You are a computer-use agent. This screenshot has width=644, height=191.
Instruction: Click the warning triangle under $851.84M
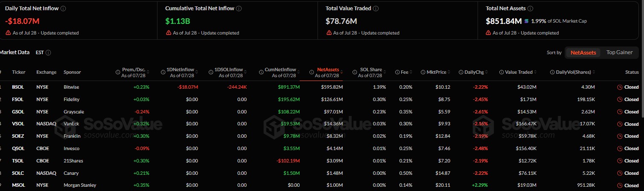pos(489,33)
